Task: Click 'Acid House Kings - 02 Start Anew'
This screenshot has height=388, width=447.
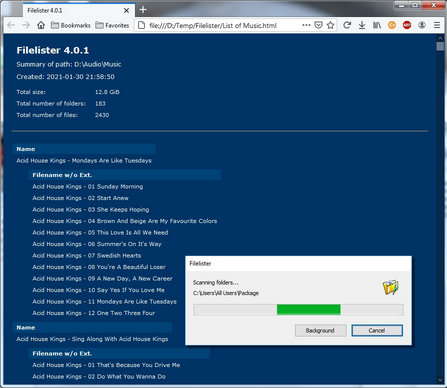Action: (x=80, y=198)
